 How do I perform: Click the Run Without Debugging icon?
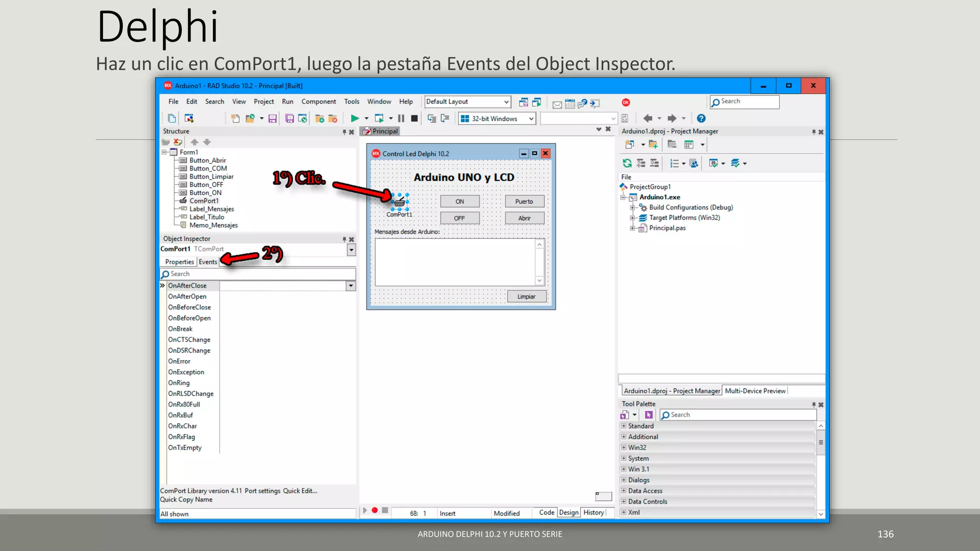(379, 118)
